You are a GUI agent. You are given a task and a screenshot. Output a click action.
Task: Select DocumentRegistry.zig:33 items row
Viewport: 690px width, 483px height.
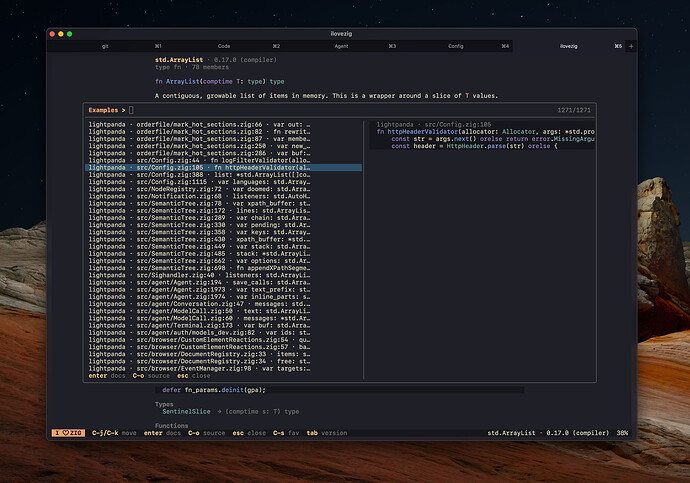pyautogui.click(x=224, y=354)
